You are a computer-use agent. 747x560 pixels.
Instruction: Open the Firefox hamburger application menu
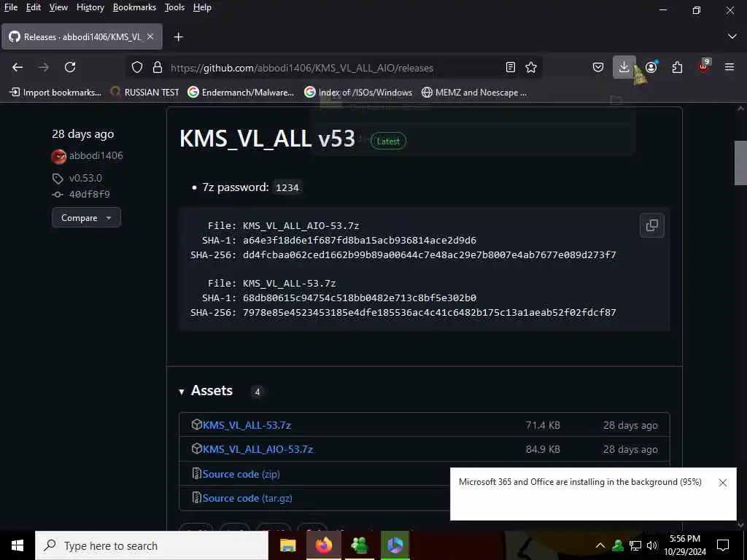(x=729, y=67)
